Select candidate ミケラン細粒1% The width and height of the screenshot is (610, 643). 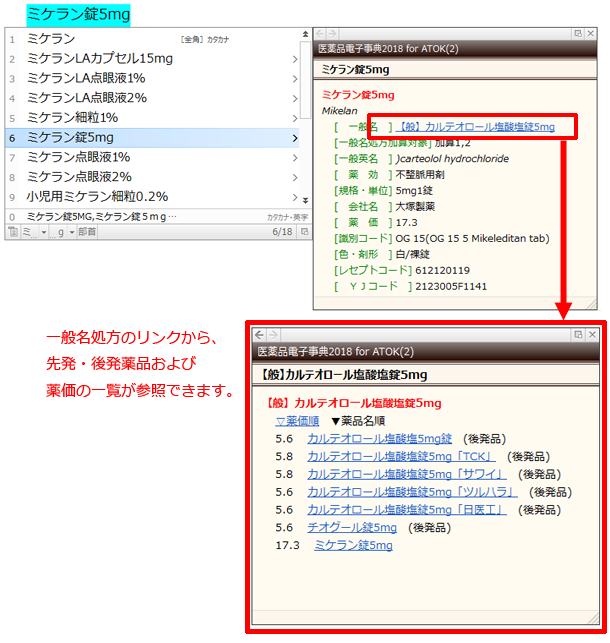152,118
